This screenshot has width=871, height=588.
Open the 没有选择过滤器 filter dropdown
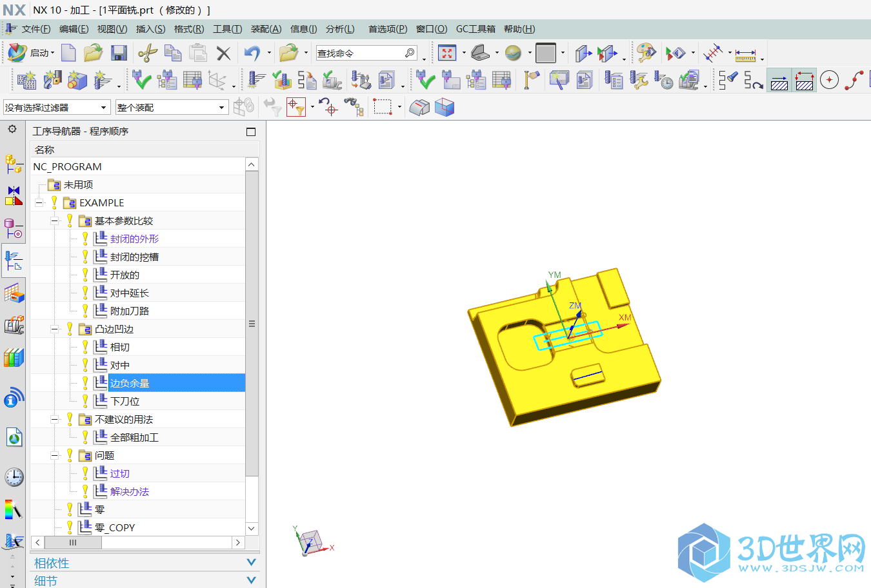56,107
